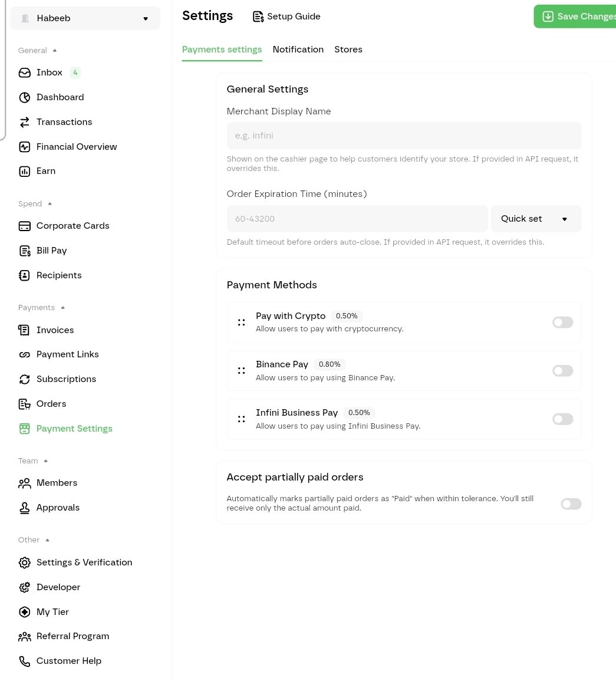The width and height of the screenshot is (616, 681).
Task: Click the Payment Methods heading
Action: pos(272,285)
